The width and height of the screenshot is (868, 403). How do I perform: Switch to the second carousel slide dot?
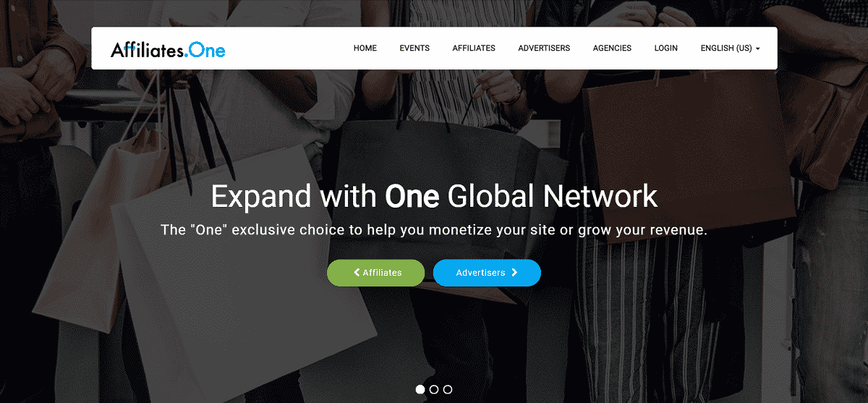tap(434, 389)
